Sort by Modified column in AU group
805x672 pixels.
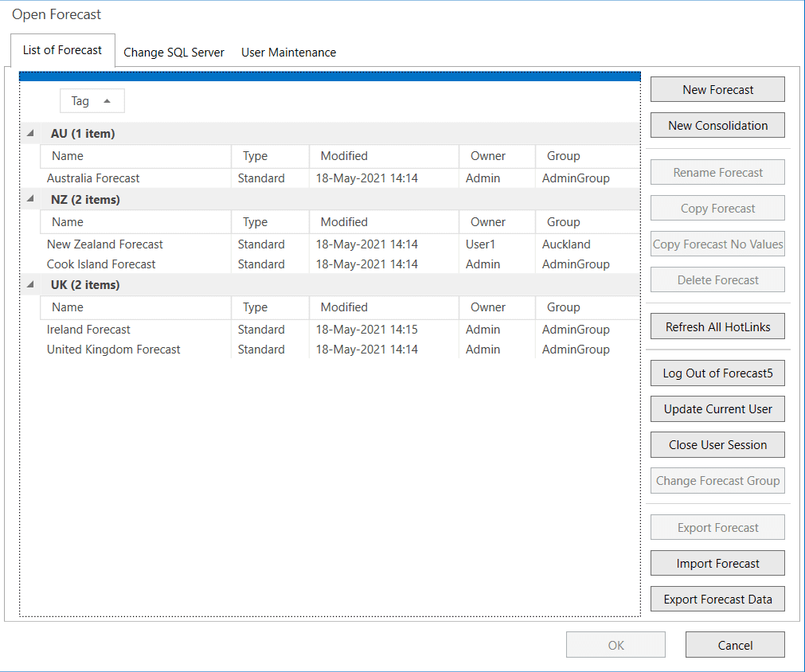coord(344,156)
